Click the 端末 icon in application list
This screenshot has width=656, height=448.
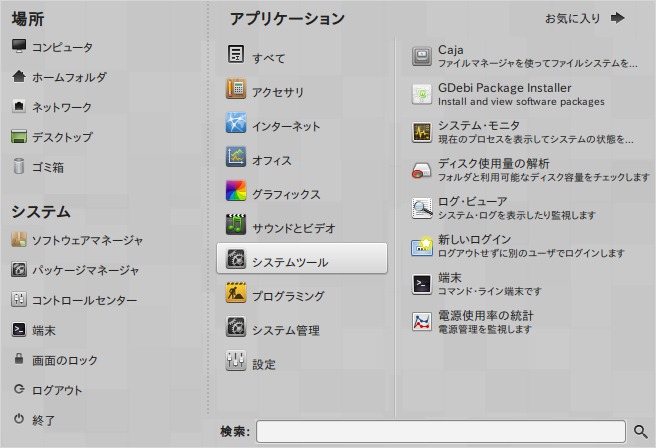422,284
